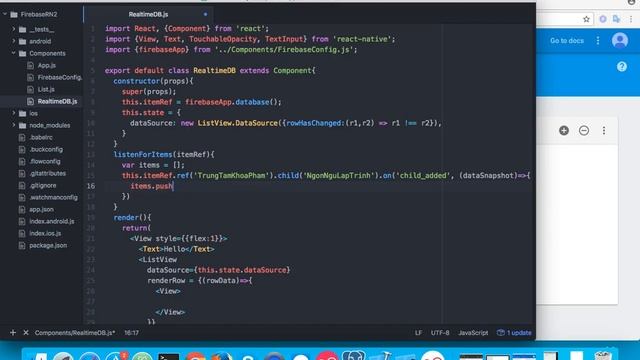This screenshot has width=640, height=360.
Task: Click the help question mark icon
Action: click(x=622, y=67)
